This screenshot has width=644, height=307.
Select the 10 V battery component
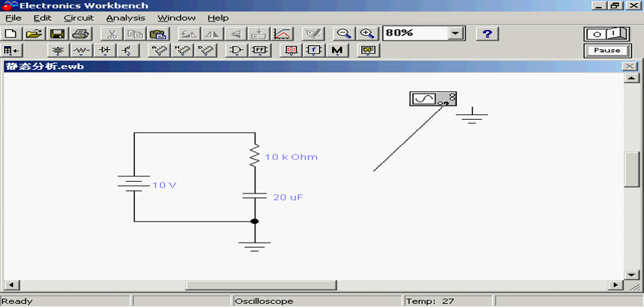[134, 183]
